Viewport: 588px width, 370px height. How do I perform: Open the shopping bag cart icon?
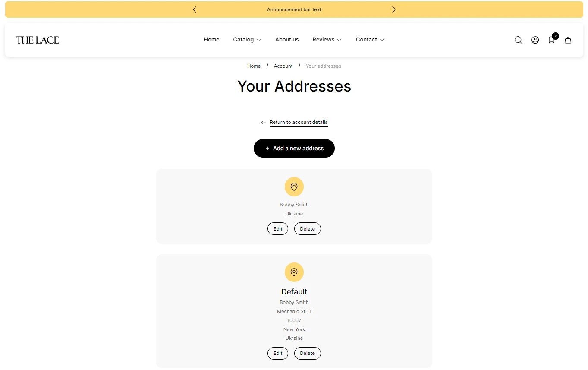click(568, 40)
